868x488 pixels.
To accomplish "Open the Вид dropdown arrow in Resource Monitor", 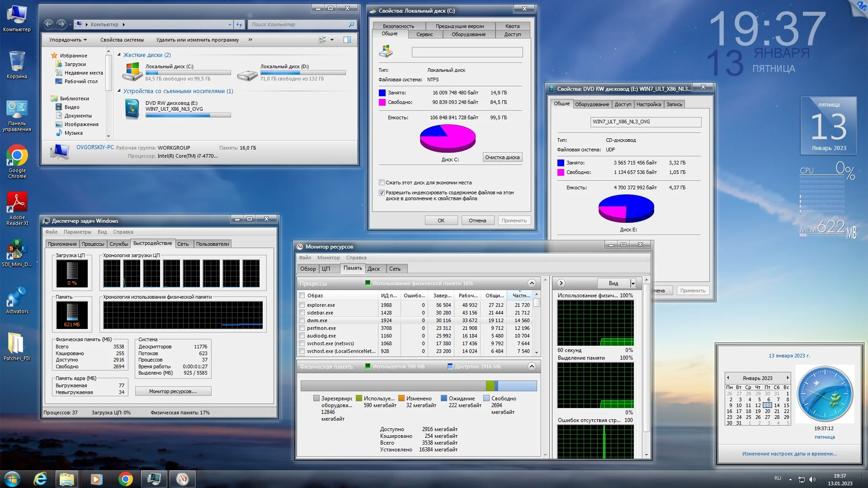I will point(633,283).
